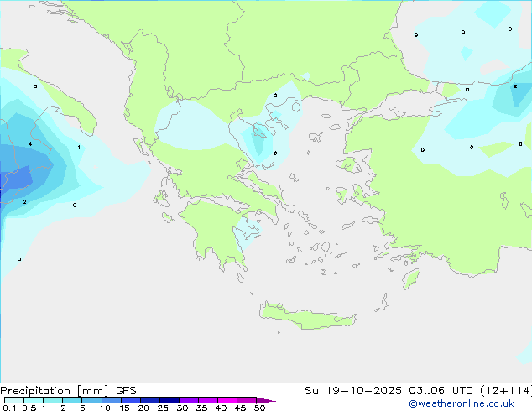The width and height of the screenshot is (532, 411).
Task: Pick the 20 mm dark-blue legend swatch
Action: 150,400
